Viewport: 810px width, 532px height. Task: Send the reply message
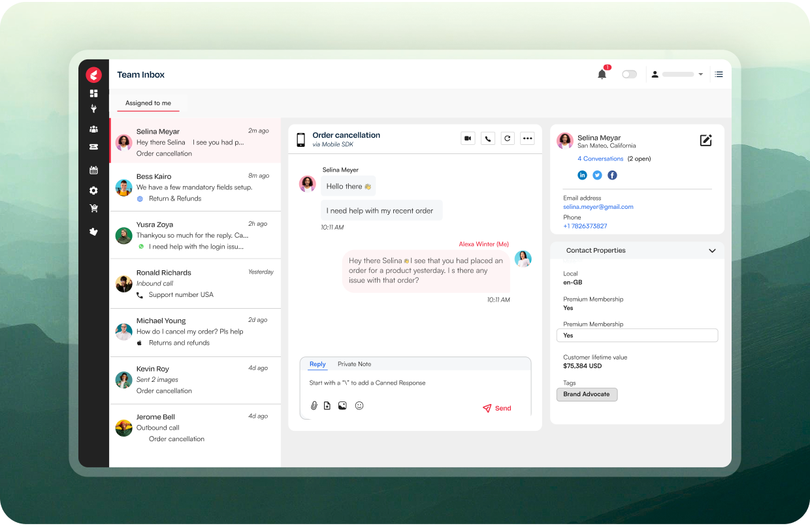coord(497,409)
